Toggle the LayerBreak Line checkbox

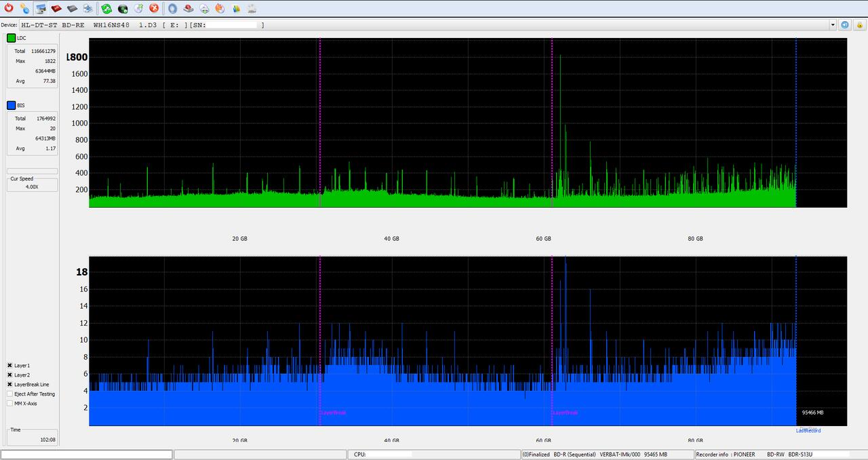pyautogui.click(x=10, y=385)
